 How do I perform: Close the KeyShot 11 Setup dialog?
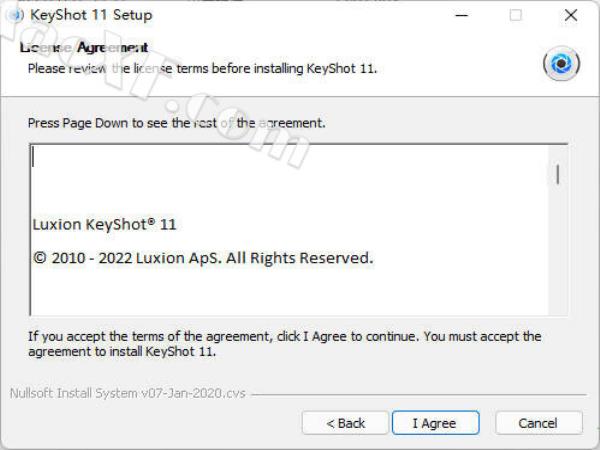[x=571, y=15]
